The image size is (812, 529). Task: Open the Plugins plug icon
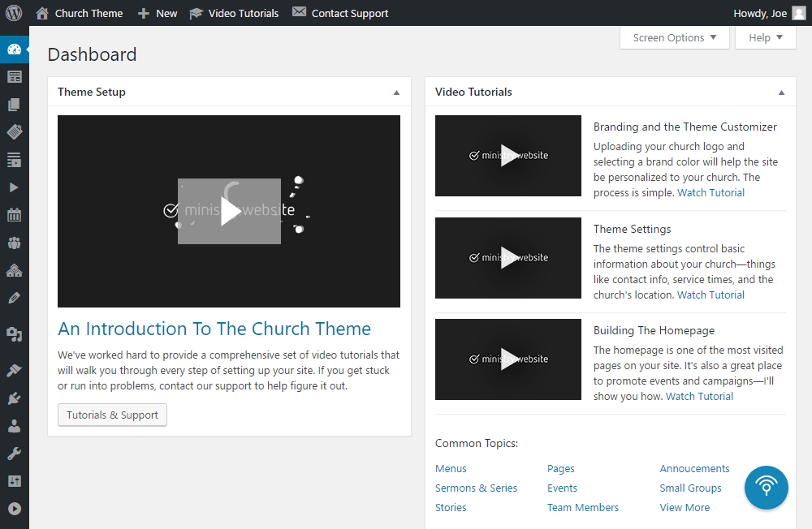[14, 398]
